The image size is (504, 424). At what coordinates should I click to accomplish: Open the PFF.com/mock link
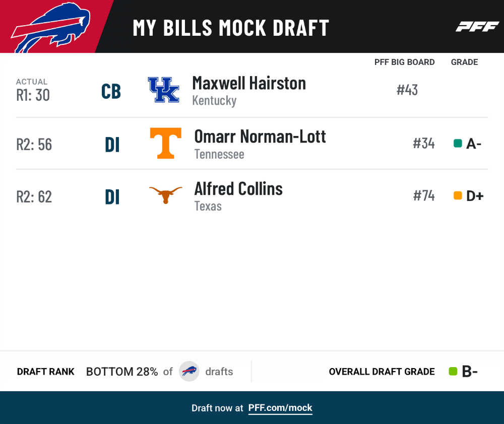280,408
